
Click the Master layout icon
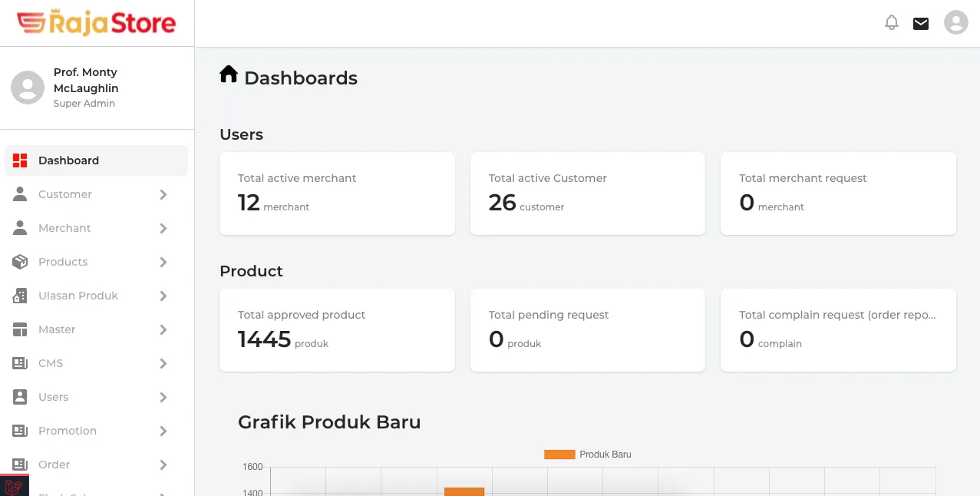click(20, 329)
